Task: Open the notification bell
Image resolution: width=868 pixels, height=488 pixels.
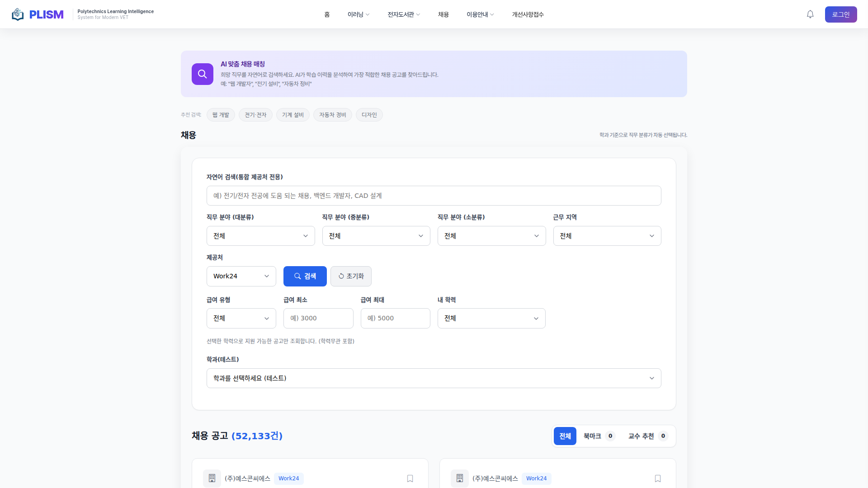Action: (x=810, y=14)
